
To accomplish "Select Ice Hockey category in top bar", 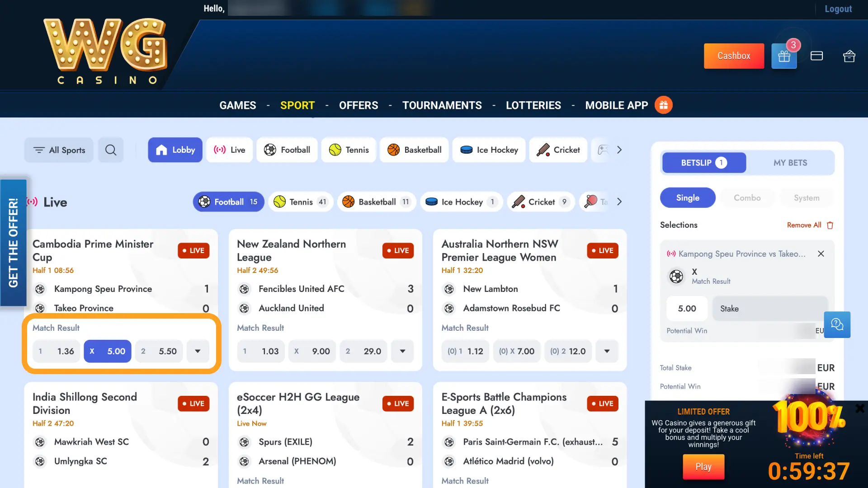I will 489,150.
